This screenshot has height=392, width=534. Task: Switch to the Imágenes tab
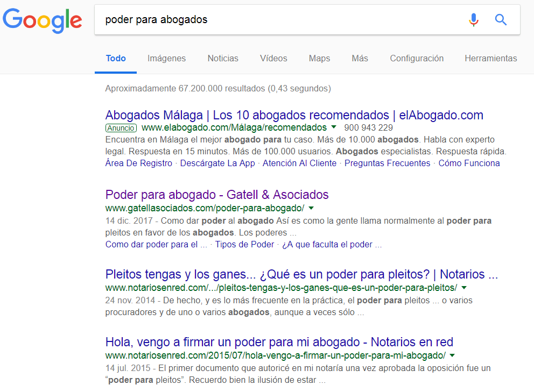click(166, 59)
